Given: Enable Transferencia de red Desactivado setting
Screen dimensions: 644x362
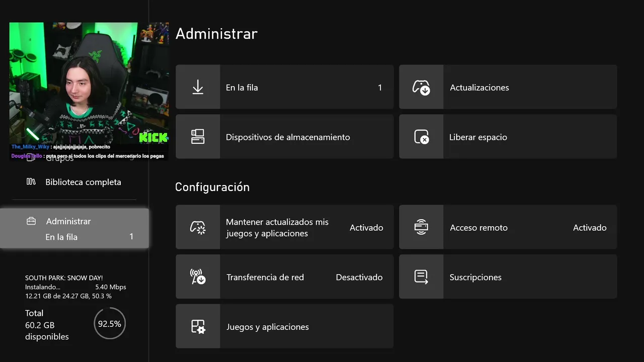Looking at the screenshot, I should [359, 278].
